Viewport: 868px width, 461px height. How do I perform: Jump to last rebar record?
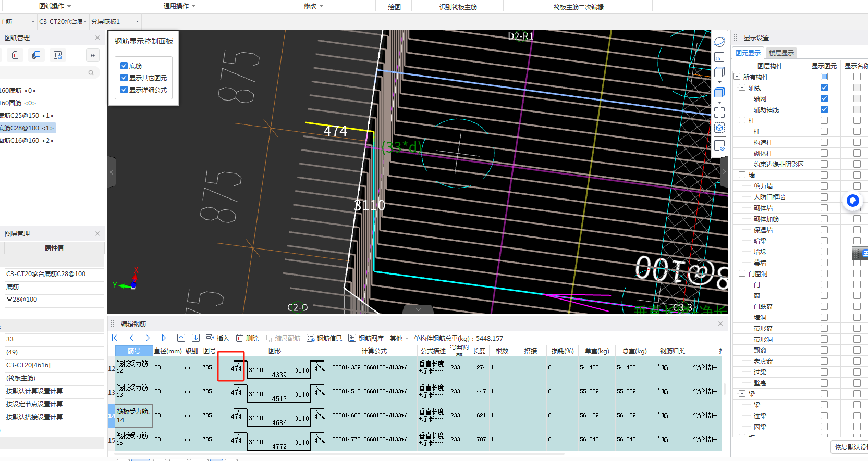(165, 338)
